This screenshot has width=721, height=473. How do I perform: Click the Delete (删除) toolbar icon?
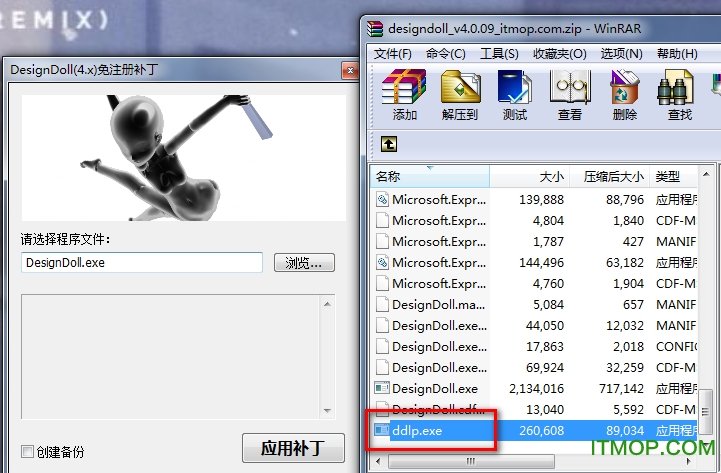pyautogui.click(x=624, y=95)
